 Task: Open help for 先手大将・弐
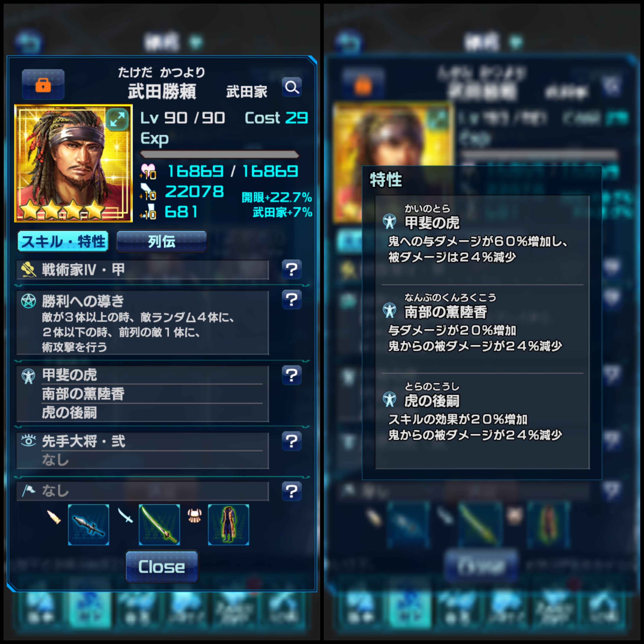point(292,441)
